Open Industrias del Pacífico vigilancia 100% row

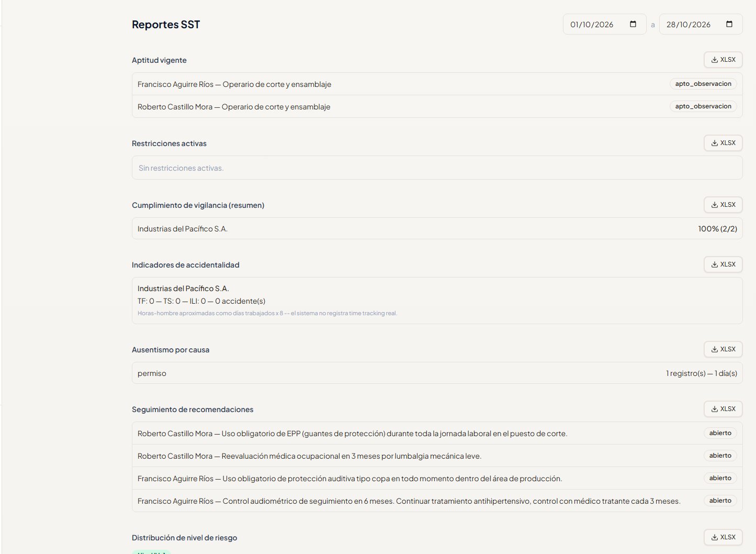pos(437,229)
